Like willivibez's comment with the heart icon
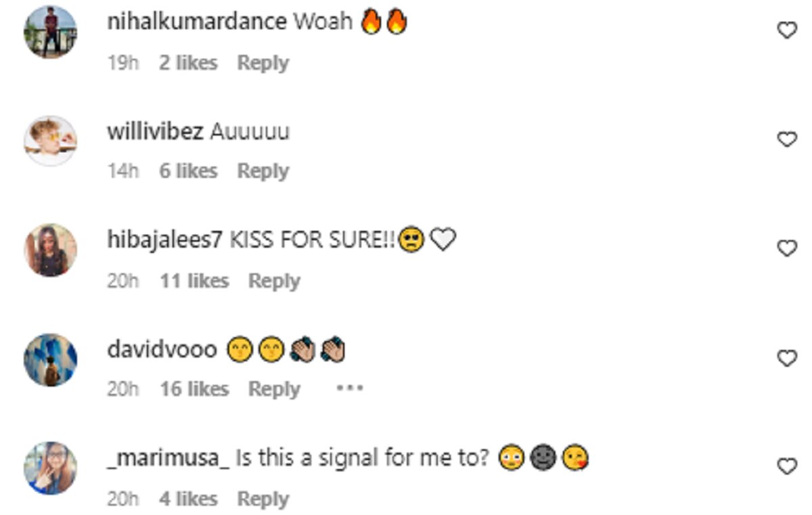812x515 pixels. pyautogui.click(x=786, y=139)
